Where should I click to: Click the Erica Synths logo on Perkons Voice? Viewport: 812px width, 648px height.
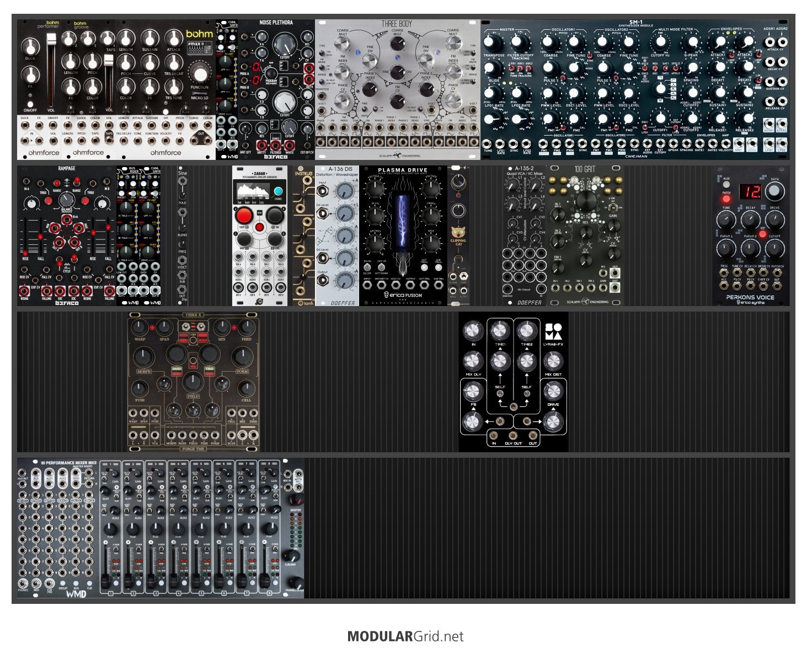(x=750, y=303)
